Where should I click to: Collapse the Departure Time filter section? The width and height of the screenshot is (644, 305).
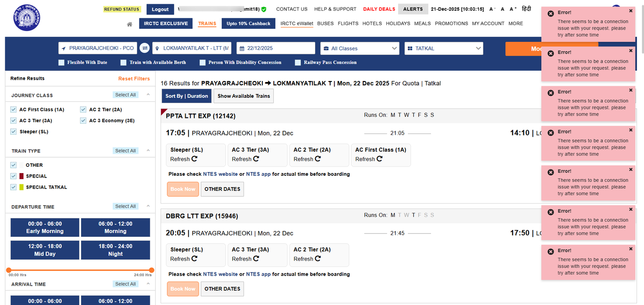148,206
